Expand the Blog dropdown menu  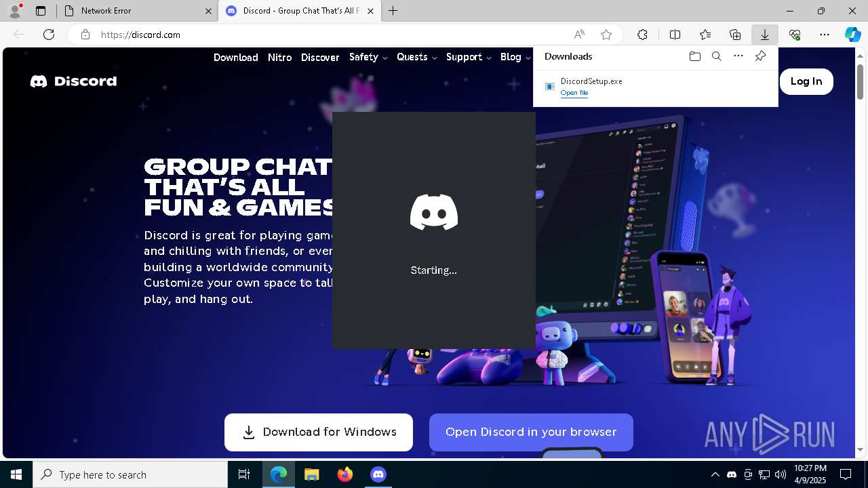[515, 58]
